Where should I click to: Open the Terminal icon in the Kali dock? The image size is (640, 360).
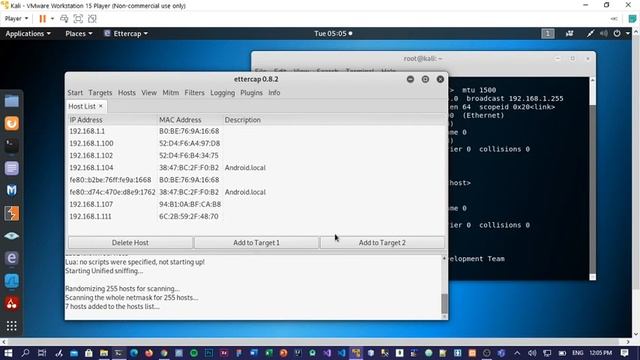pyautogui.click(x=11, y=146)
